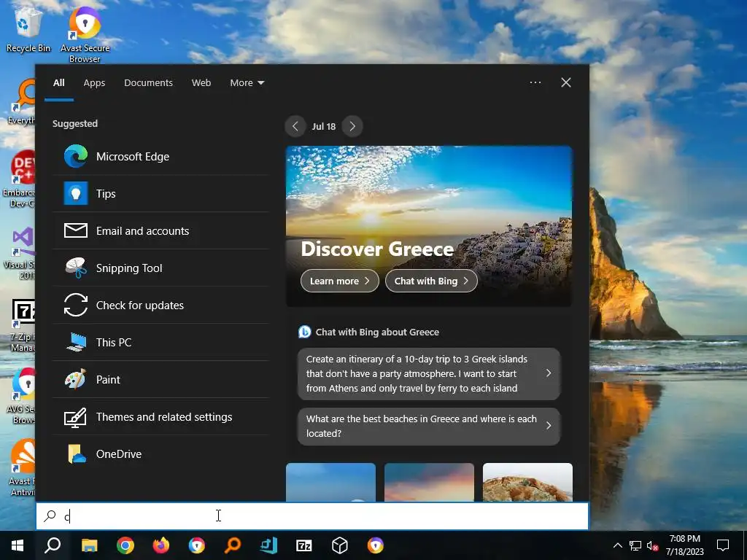The image size is (747, 560).
Task: Open the notification center icon
Action: (723, 545)
